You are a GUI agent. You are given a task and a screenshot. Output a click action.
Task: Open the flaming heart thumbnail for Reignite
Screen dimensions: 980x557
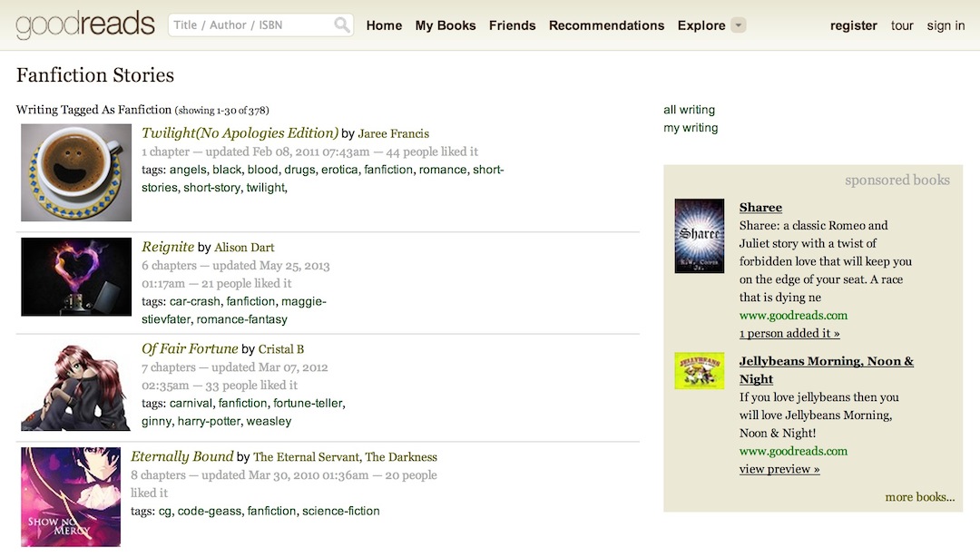(76, 277)
